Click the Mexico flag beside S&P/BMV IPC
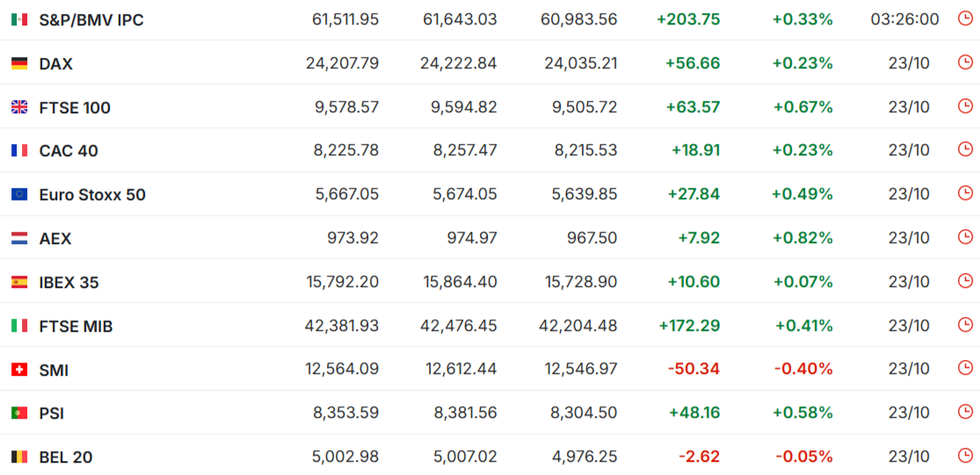The image size is (980, 475). pos(19,19)
